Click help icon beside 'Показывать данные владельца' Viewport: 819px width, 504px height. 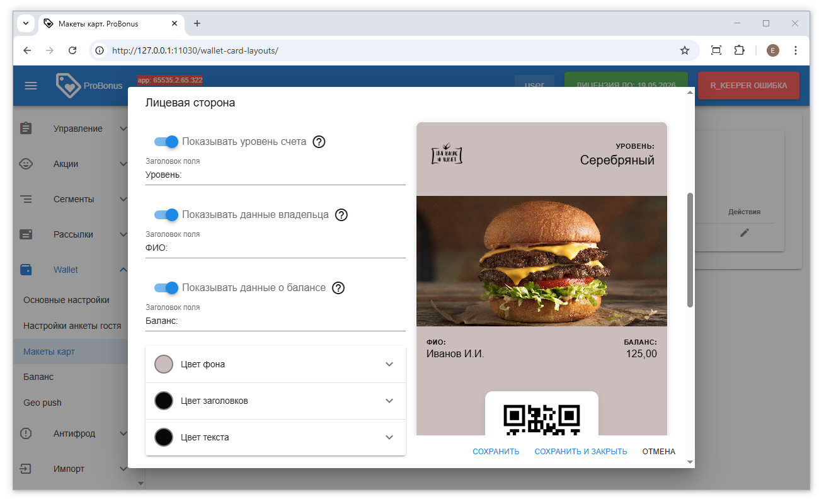(x=341, y=215)
